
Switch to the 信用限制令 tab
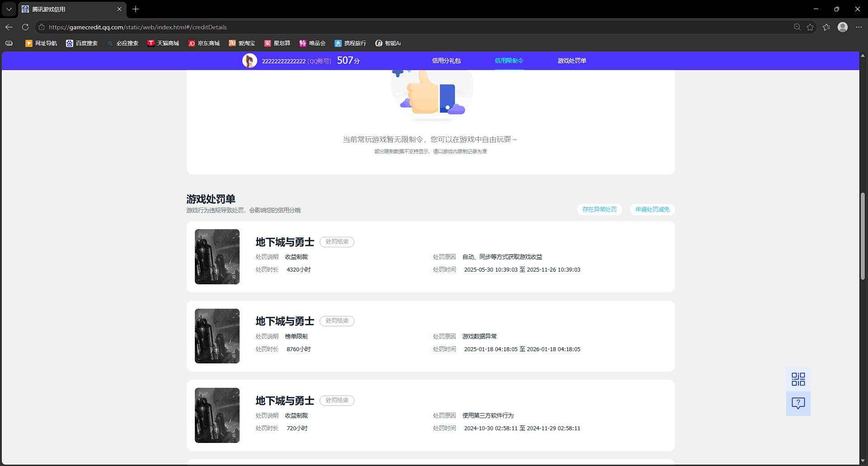509,61
